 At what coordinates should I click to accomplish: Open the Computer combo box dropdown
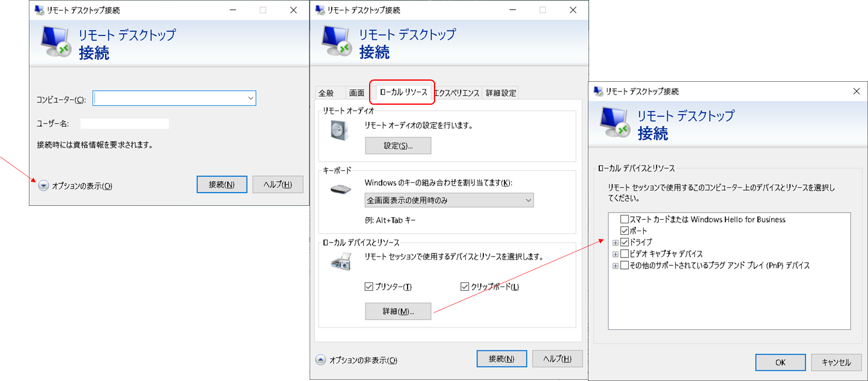click(x=250, y=98)
